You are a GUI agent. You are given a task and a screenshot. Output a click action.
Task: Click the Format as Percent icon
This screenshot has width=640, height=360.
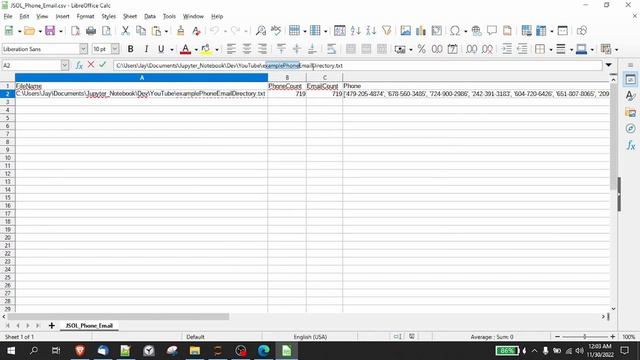(x=421, y=49)
